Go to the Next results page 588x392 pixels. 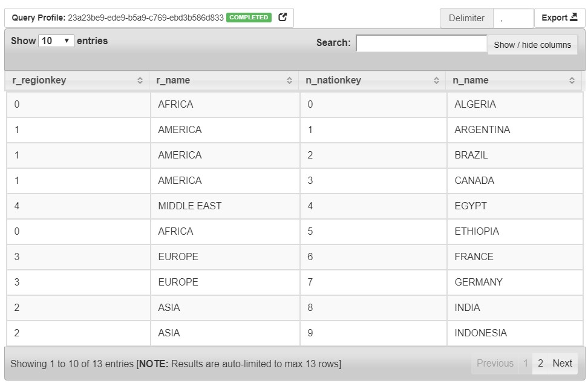562,363
